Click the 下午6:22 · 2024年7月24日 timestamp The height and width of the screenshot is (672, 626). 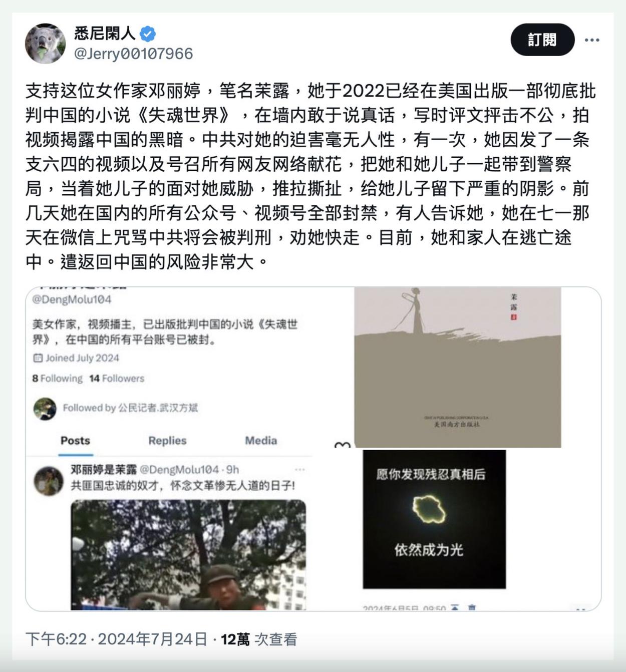pos(116,639)
